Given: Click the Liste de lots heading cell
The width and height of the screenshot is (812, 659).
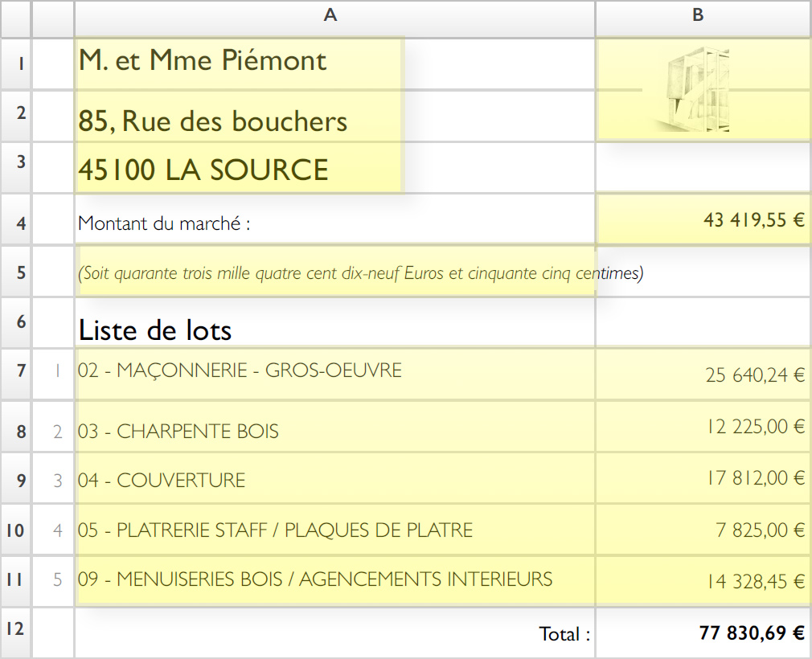Looking at the screenshot, I should [155, 329].
